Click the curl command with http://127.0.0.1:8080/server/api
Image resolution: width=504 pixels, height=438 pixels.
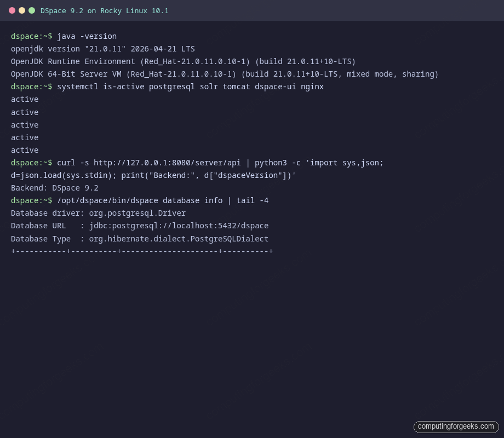(220, 163)
